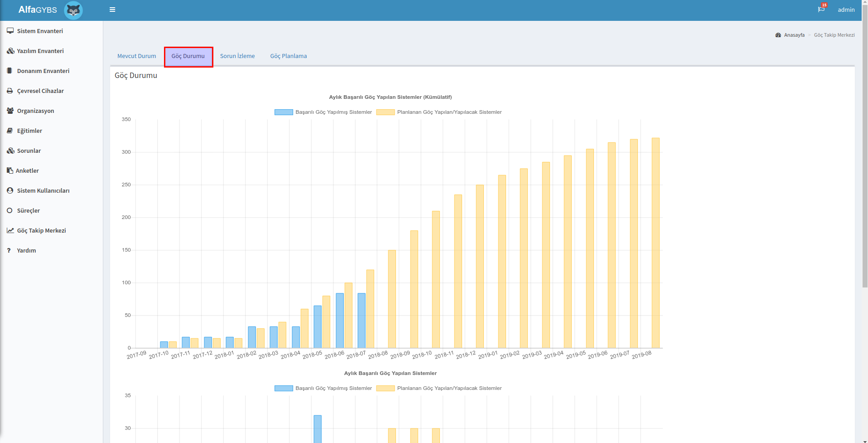Click the Göç Durumu heading text
868x443 pixels.
click(x=136, y=75)
